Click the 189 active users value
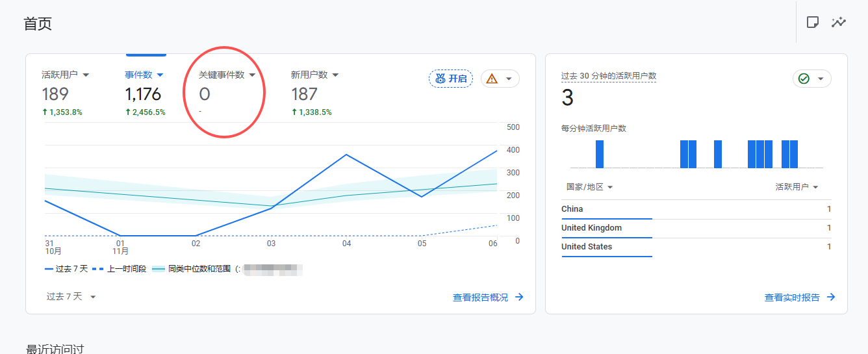The width and height of the screenshot is (868, 354). tap(55, 94)
